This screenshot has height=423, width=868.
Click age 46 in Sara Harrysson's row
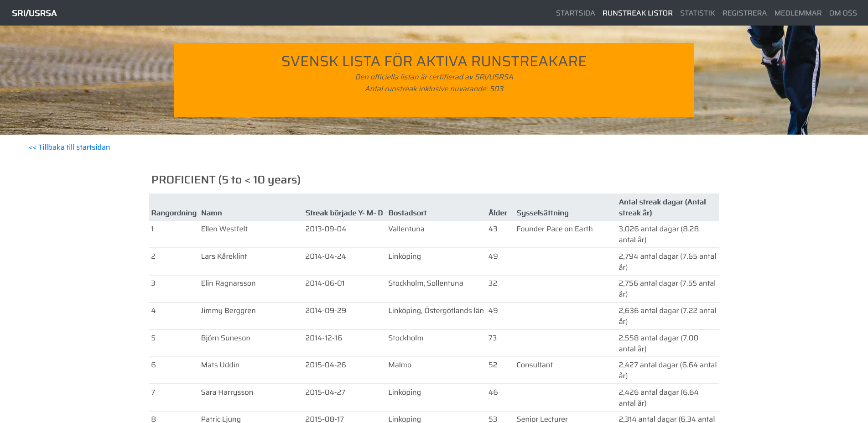(493, 392)
